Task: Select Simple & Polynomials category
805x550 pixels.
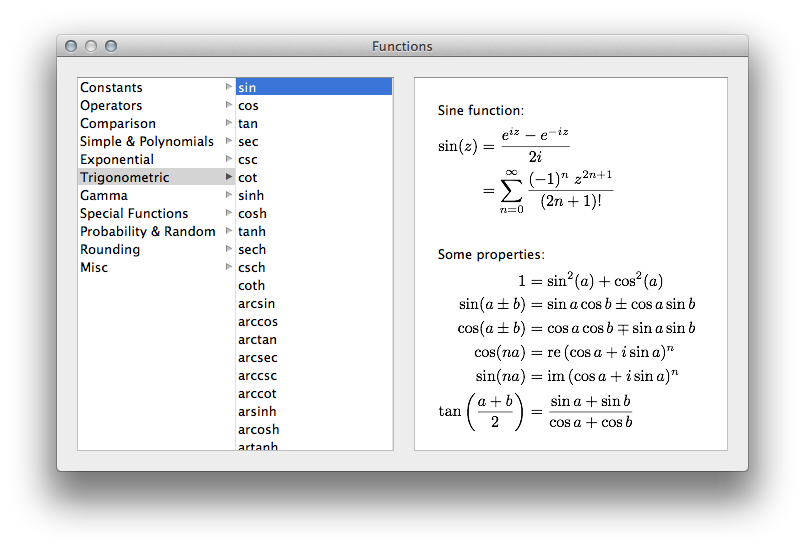Action: pos(147,142)
